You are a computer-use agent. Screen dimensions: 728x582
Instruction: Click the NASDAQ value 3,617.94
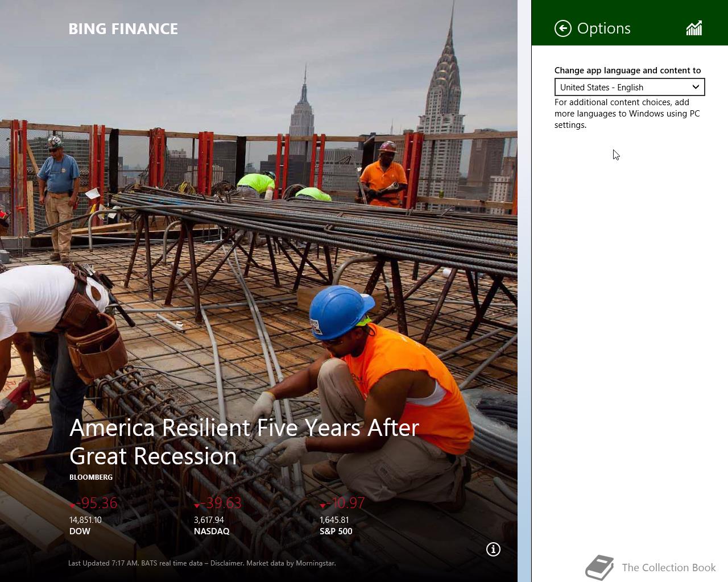(209, 520)
